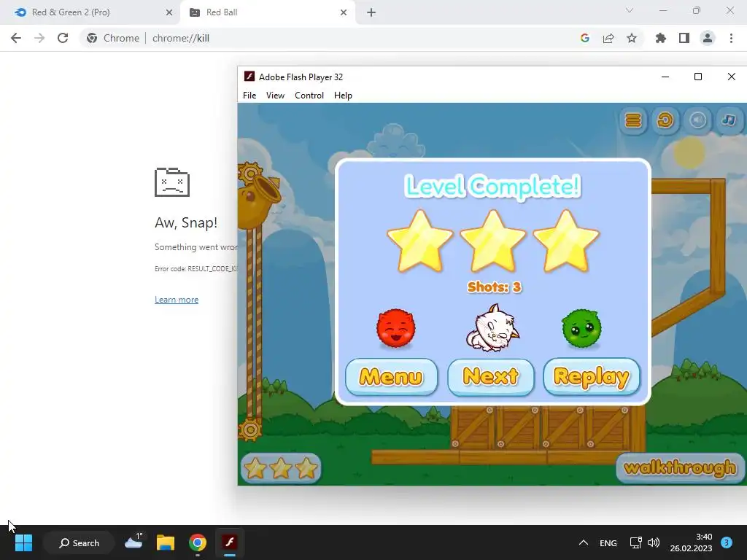Image resolution: width=747 pixels, height=560 pixels.
Task: Click the ENG language indicator
Action: click(x=608, y=542)
